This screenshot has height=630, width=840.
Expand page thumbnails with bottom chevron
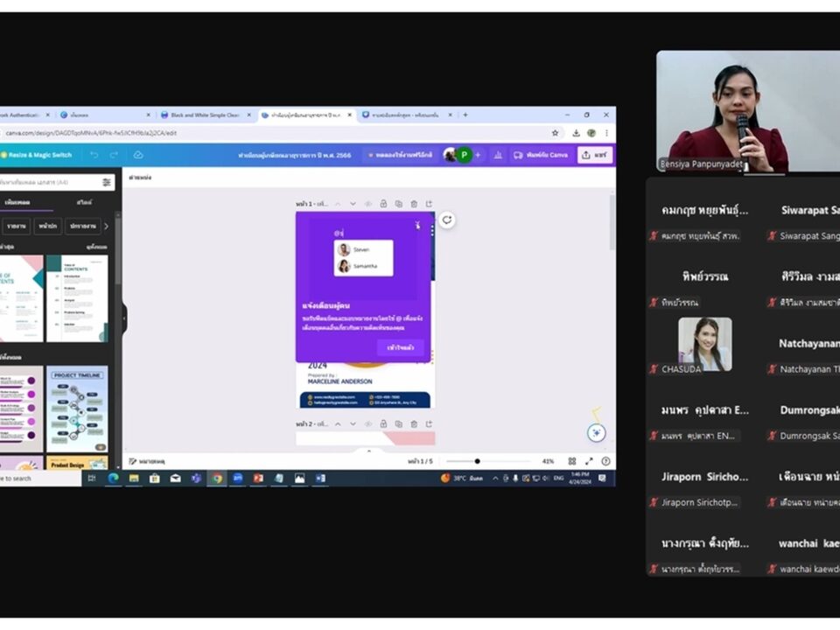[368, 451]
